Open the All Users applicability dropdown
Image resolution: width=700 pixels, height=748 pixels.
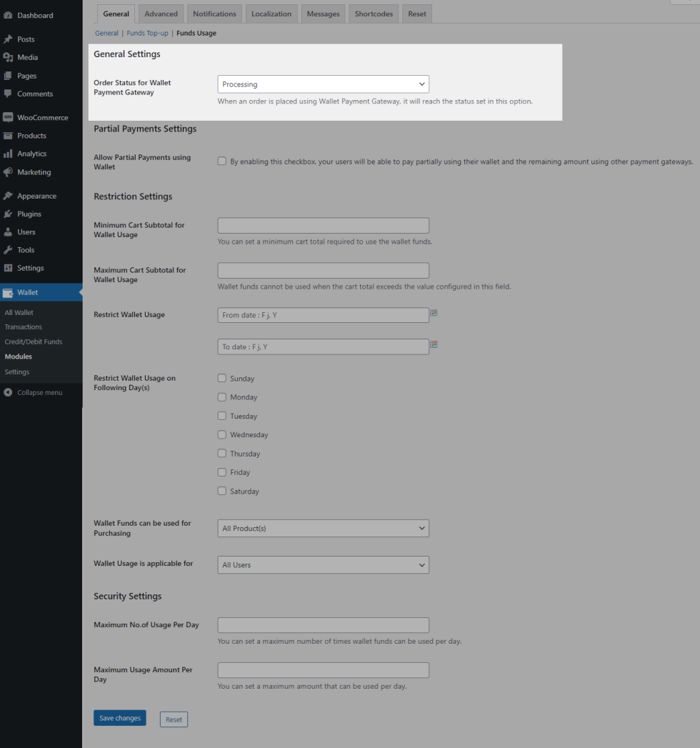(324, 565)
